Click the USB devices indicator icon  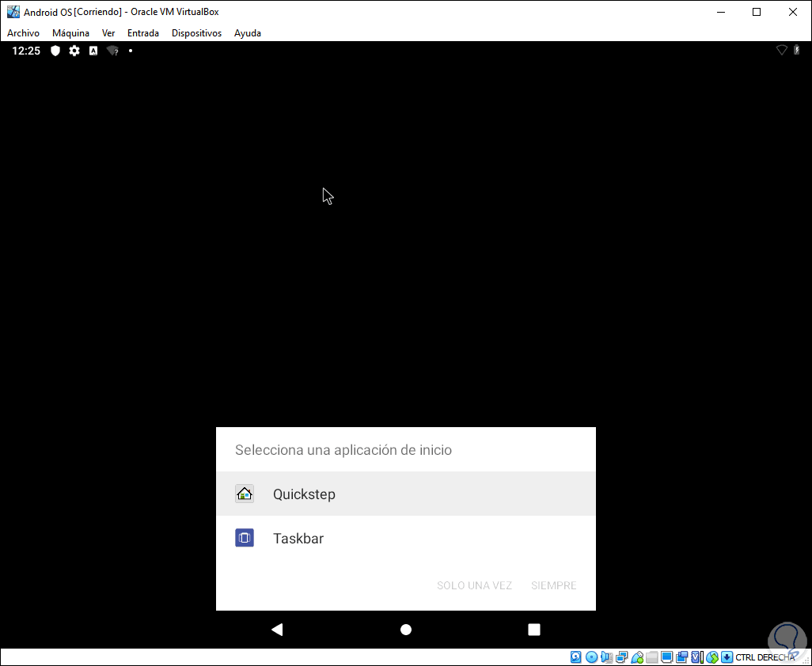637,657
